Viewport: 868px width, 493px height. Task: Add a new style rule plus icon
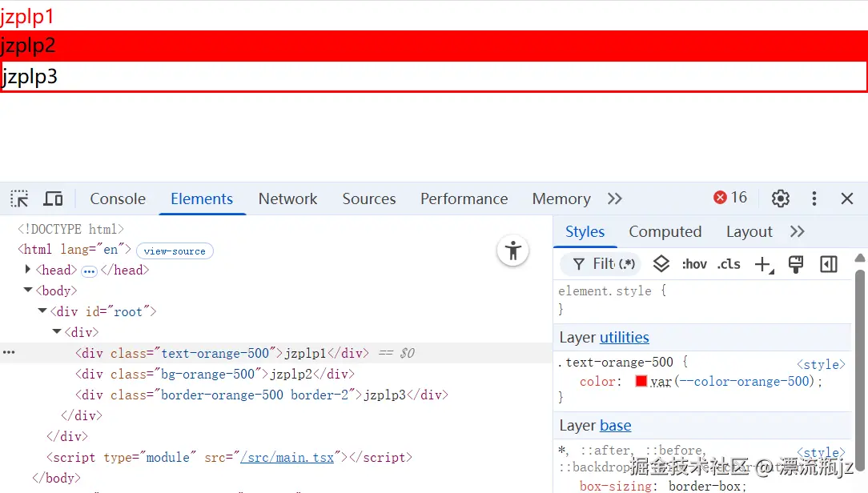point(764,265)
